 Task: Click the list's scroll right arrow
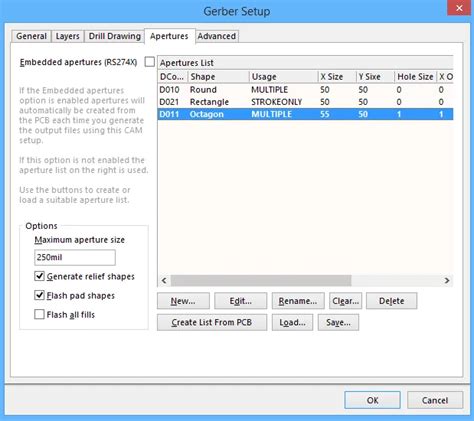pos(447,280)
